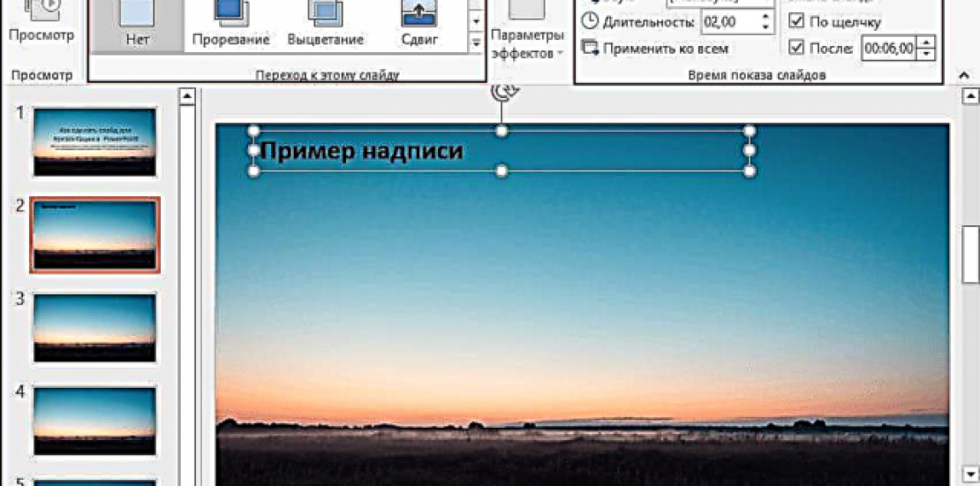This screenshot has width=980, height=486.
Task: Click the После time field showing 00:06,00
Action: click(888, 49)
